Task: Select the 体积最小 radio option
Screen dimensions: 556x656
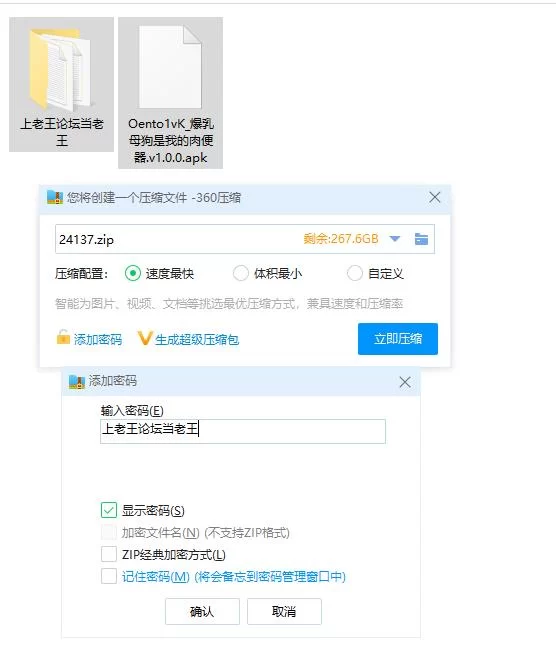Action: click(x=241, y=274)
